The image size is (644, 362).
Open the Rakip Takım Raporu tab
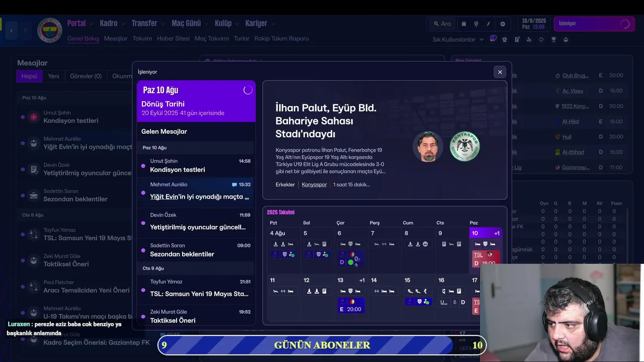[x=281, y=38]
